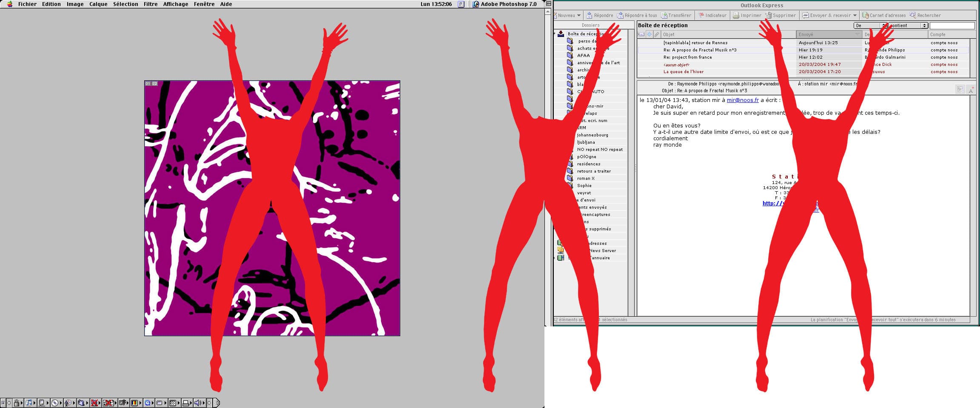Sort messages by the Objet column

point(729,34)
